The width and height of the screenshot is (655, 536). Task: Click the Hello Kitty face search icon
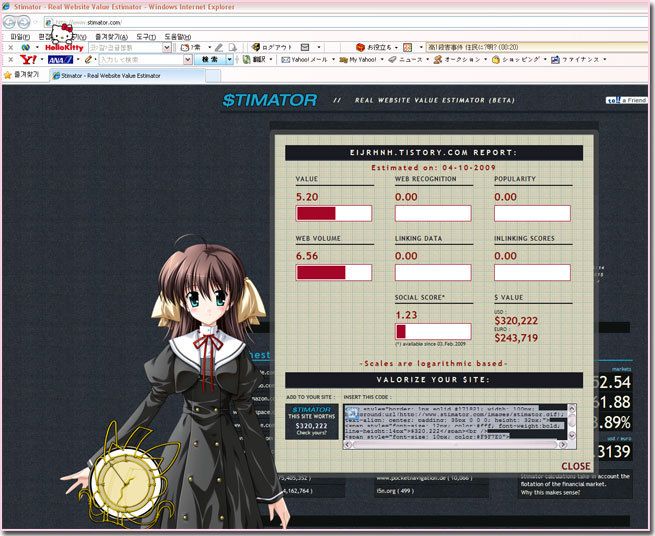tap(185, 48)
